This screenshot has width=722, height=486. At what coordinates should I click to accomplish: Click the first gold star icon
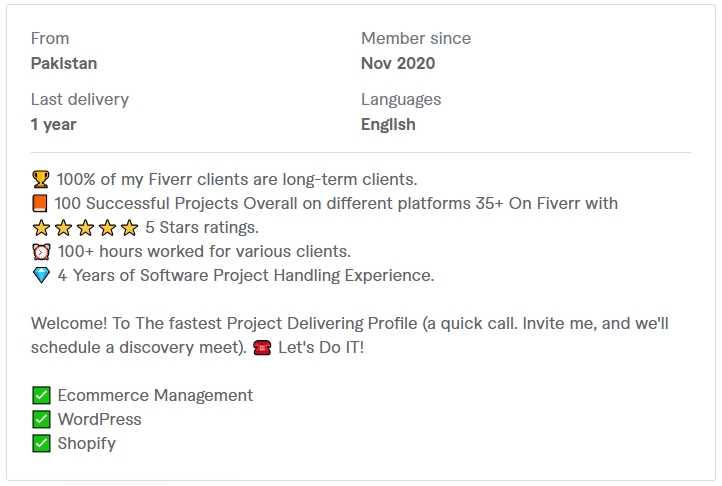pos(41,228)
